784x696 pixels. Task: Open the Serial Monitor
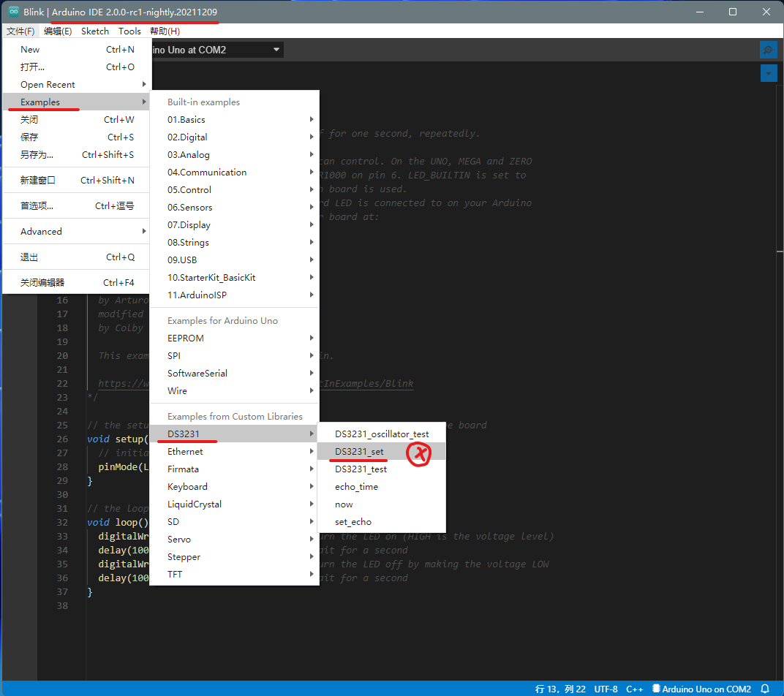pyautogui.click(x=767, y=49)
